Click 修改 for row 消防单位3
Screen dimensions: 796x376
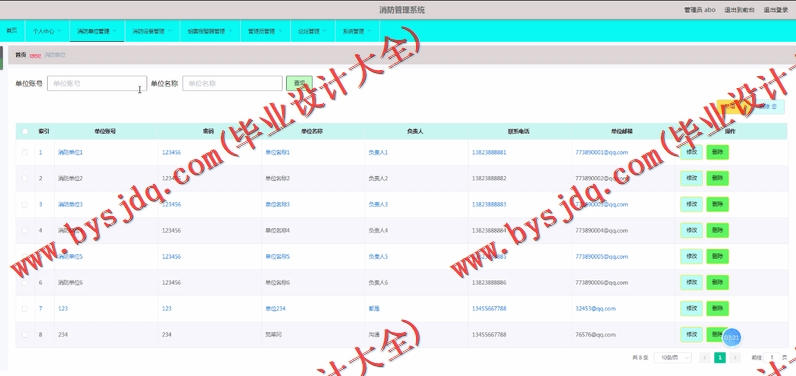[x=691, y=204]
